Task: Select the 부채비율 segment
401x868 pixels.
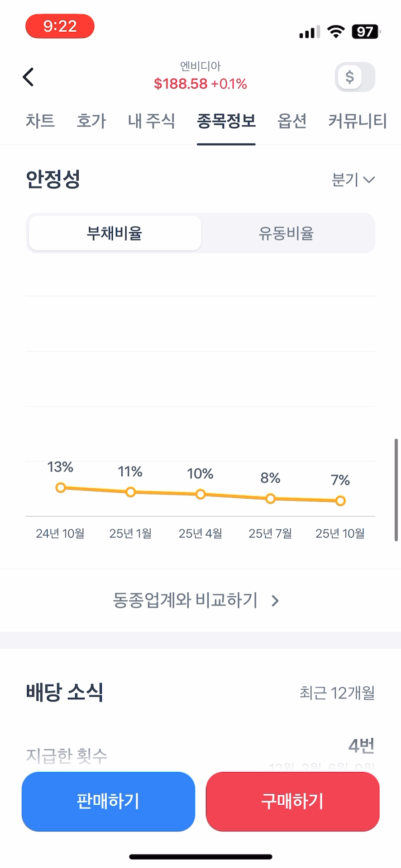Action: pyautogui.click(x=115, y=233)
